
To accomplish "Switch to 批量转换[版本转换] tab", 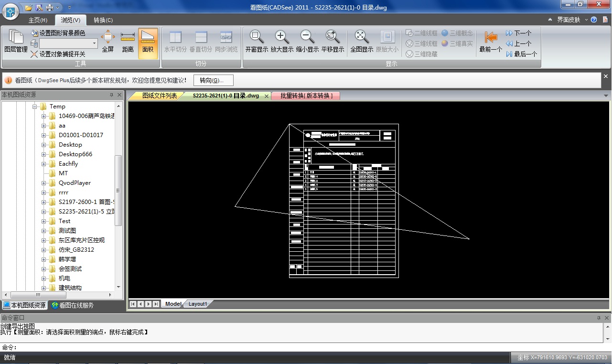I will [306, 96].
